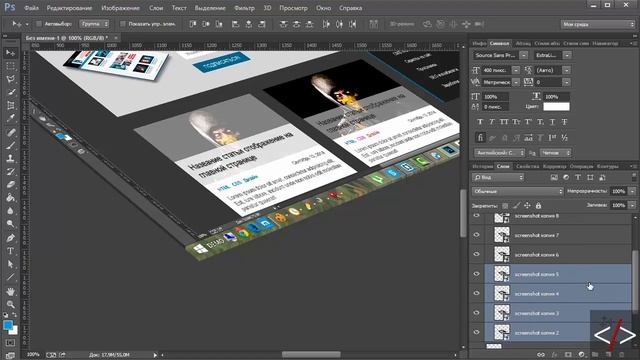Switch to the Инфо panel tab
Image resolution: width=640 pixels, height=360 pixels.
(479, 43)
